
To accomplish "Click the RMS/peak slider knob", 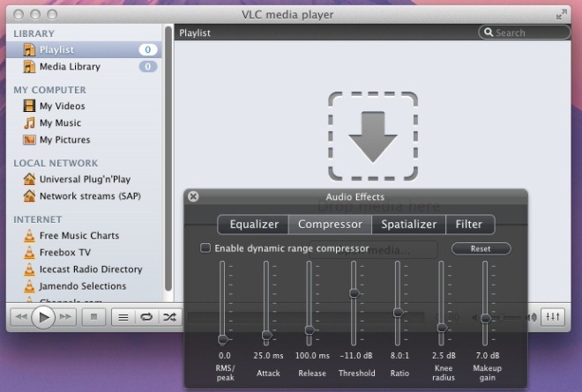I will 223,339.
